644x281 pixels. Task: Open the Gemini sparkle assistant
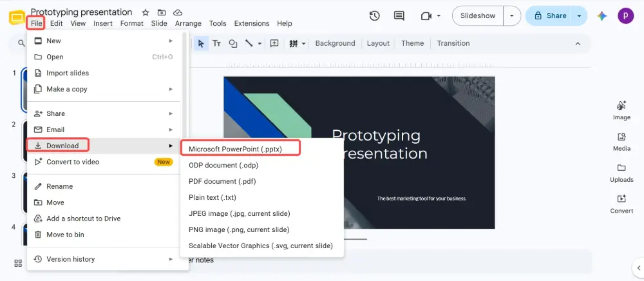pos(602,16)
